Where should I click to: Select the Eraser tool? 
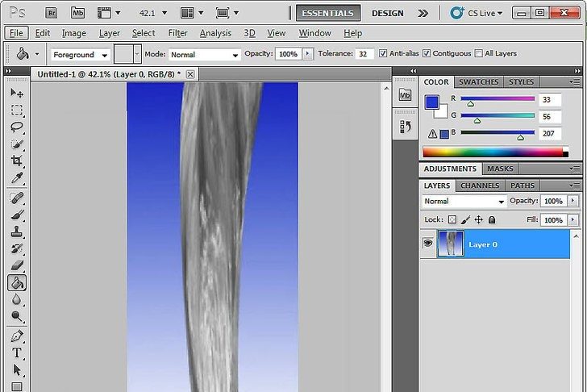coord(17,265)
